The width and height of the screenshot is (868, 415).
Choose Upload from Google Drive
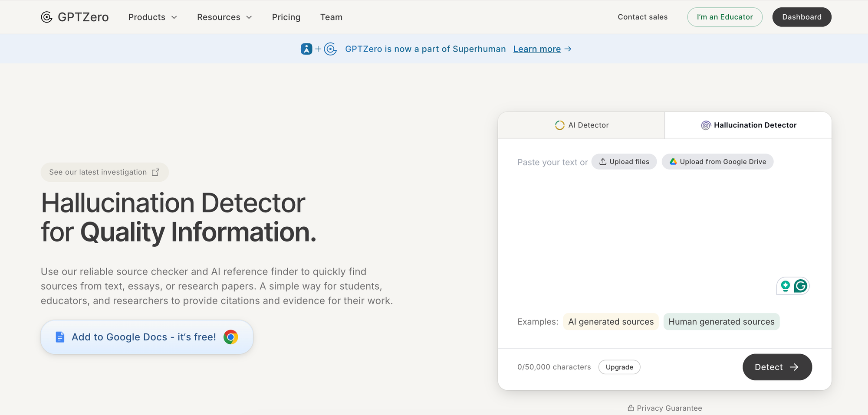coord(717,162)
